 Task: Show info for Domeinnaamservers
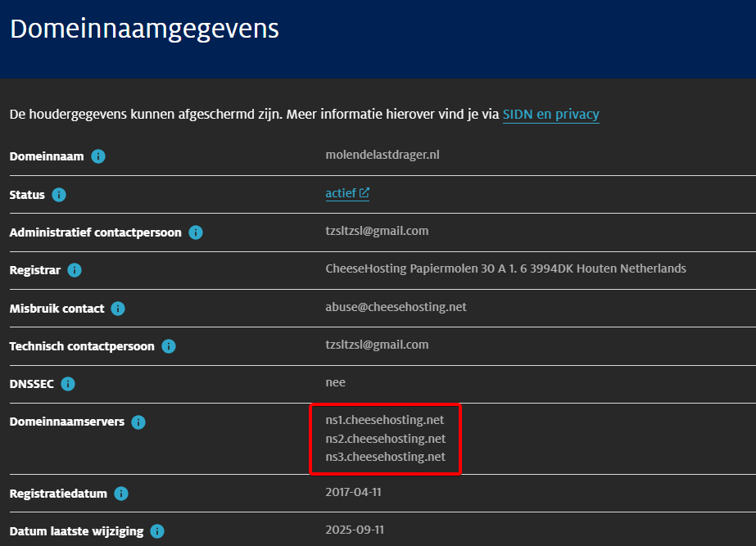pos(138,422)
